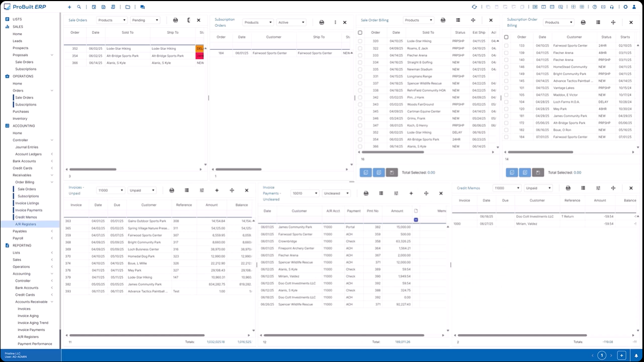The width and height of the screenshot is (644, 362).
Task: Open Invoice Aging Trend under Accounts Receivable
Action: coord(34,322)
